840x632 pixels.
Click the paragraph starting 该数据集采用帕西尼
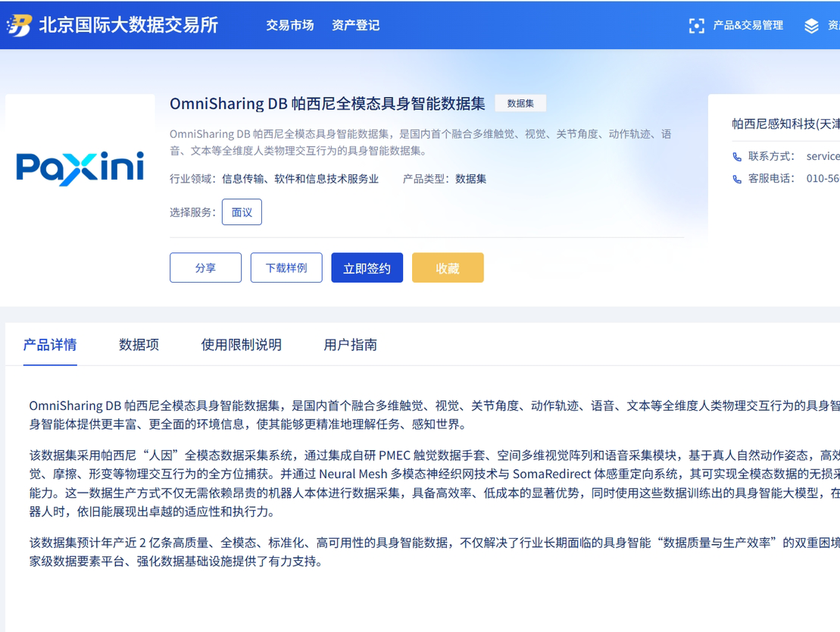(435, 483)
